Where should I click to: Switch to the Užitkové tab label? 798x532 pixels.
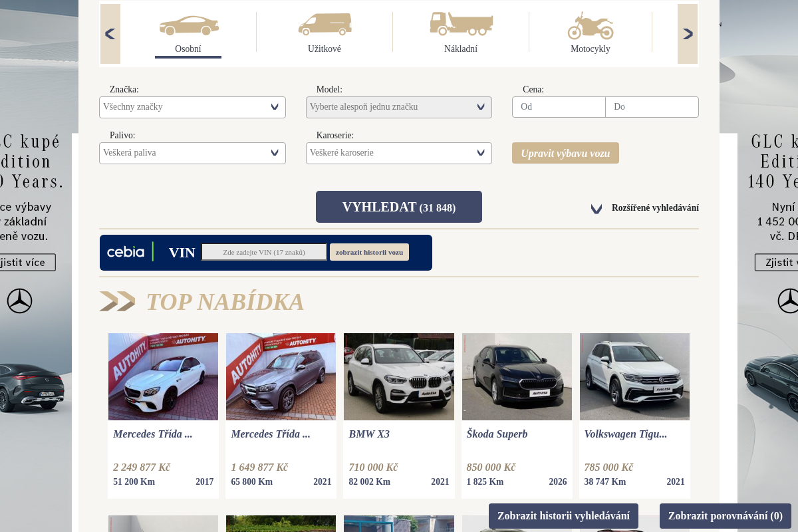point(325,49)
